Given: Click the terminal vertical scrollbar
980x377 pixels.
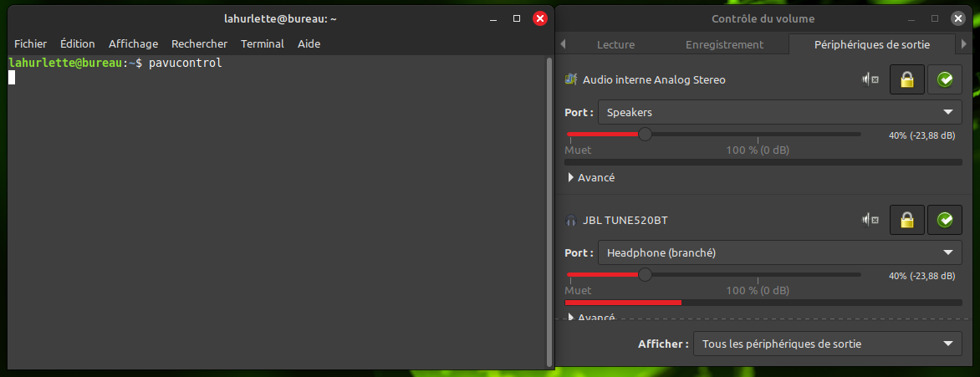Looking at the screenshot, I should (x=549, y=211).
